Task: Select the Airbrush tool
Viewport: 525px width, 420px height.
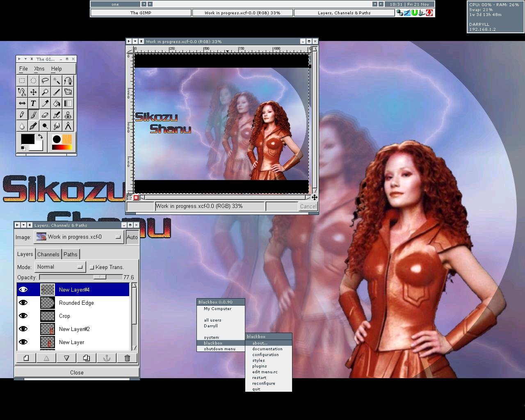Action: (x=57, y=115)
